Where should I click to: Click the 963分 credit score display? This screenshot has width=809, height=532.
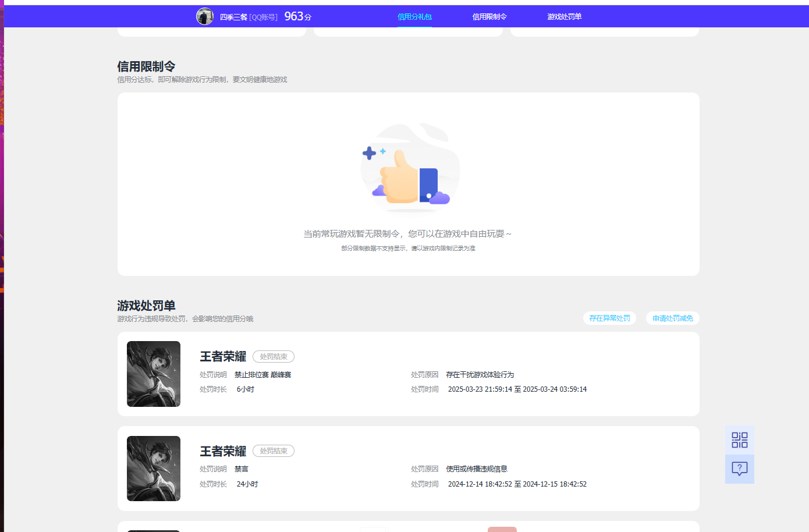click(297, 16)
